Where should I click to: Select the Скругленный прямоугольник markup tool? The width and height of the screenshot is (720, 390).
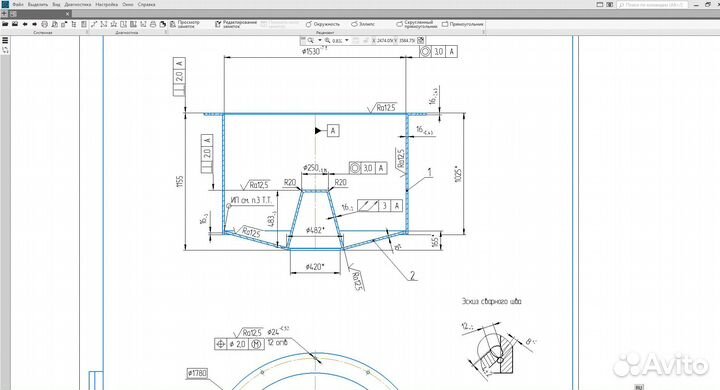pos(416,24)
